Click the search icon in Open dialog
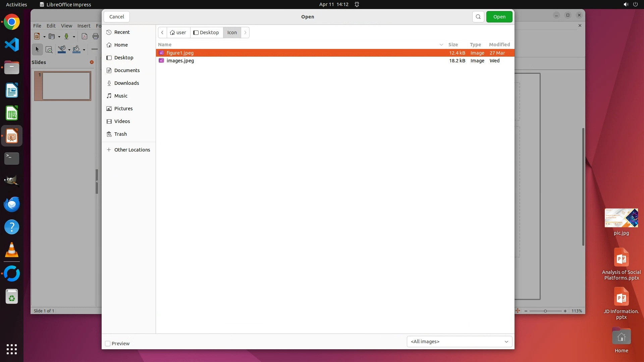Screen dimensions: 644x362 (478, 17)
